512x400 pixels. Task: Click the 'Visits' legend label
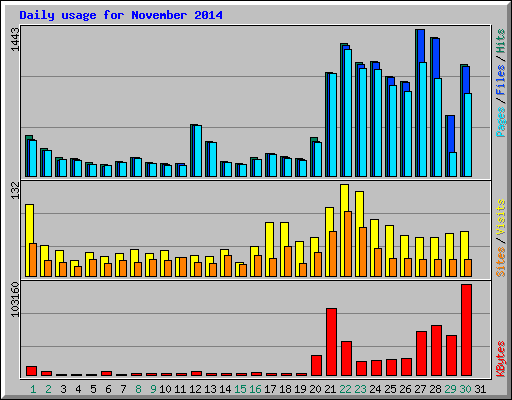pos(501,218)
